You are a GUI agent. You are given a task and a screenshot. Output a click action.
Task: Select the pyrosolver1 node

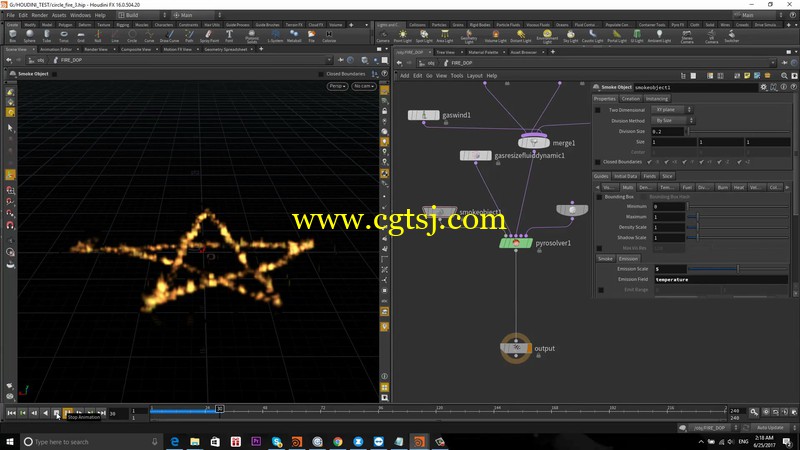[x=516, y=243]
